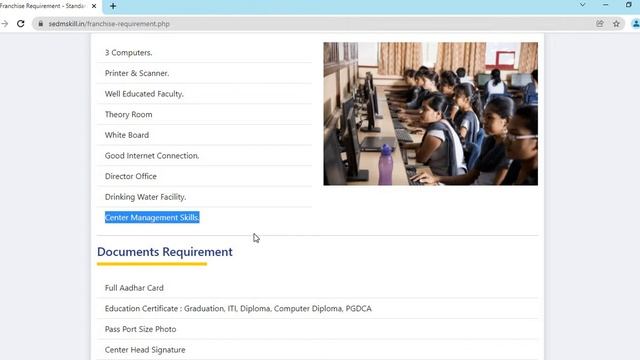
Task: Click the computer lab classroom photo
Action: point(431,113)
